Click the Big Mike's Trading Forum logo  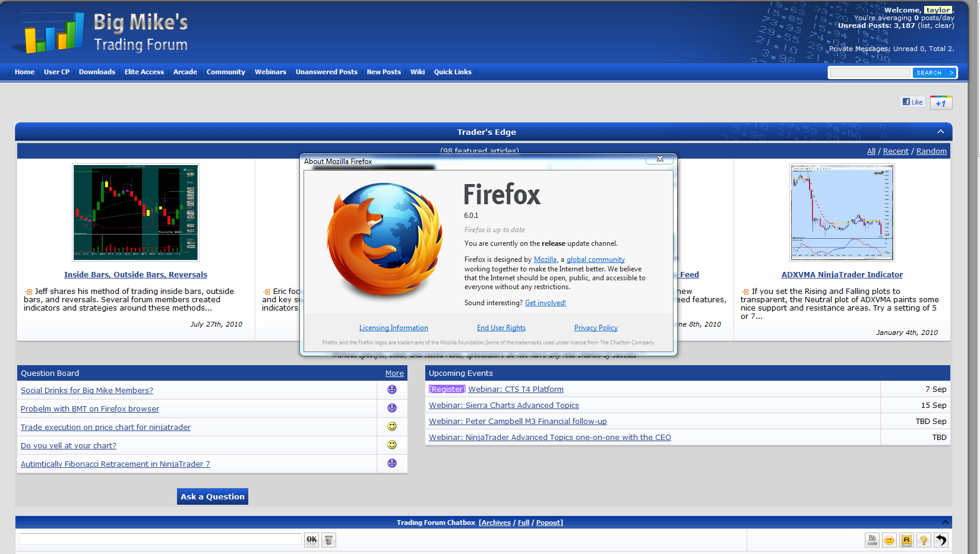106,33
